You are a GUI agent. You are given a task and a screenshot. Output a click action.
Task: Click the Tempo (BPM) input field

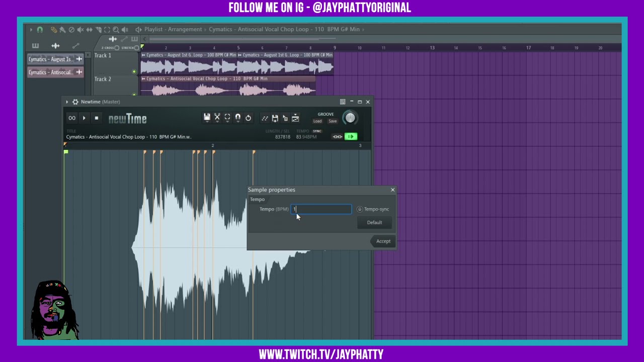click(321, 209)
